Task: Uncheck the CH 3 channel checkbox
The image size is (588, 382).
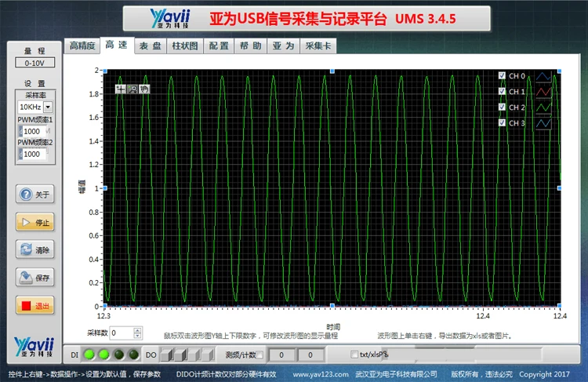Action: pos(502,123)
